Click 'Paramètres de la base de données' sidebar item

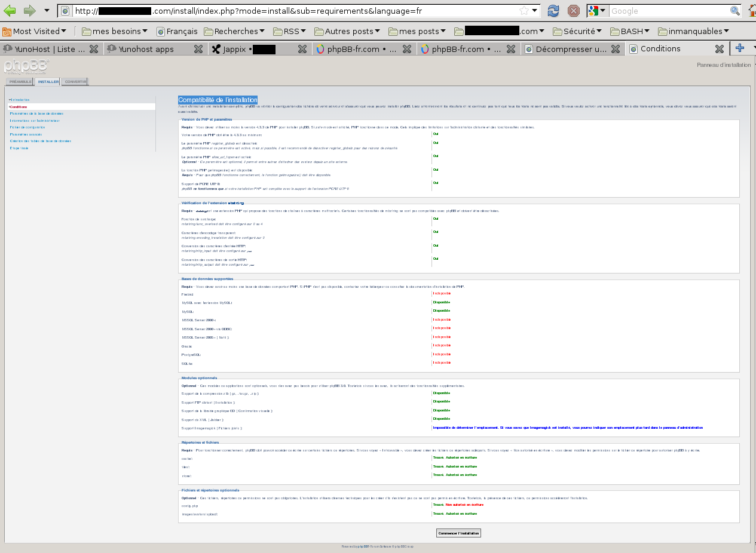pyautogui.click(x=36, y=113)
